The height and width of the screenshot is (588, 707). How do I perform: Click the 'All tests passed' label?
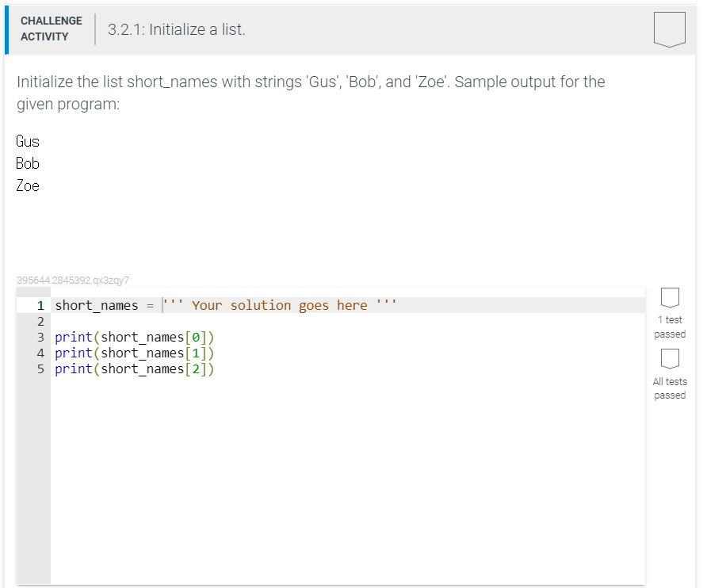[x=670, y=388]
